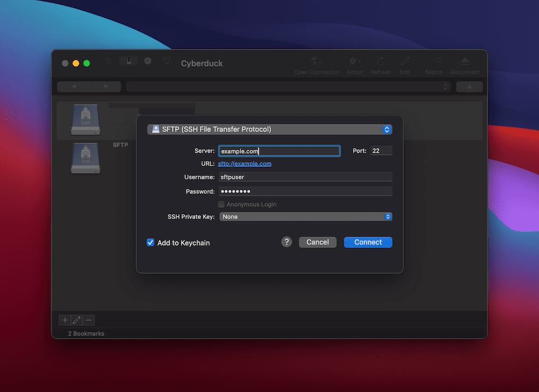Open the SFTP protocol dropdown
The height and width of the screenshot is (392, 539).
tap(269, 129)
